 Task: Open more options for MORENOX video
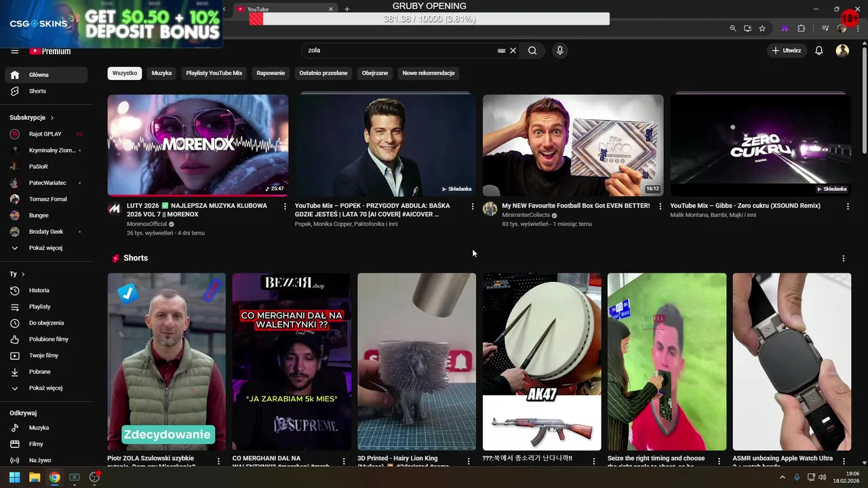[x=285, y=207]
